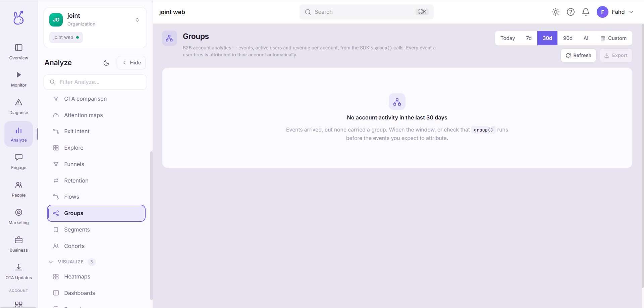
Task: Open the Overview section in the sidebar
Action: tap(19, 52)
